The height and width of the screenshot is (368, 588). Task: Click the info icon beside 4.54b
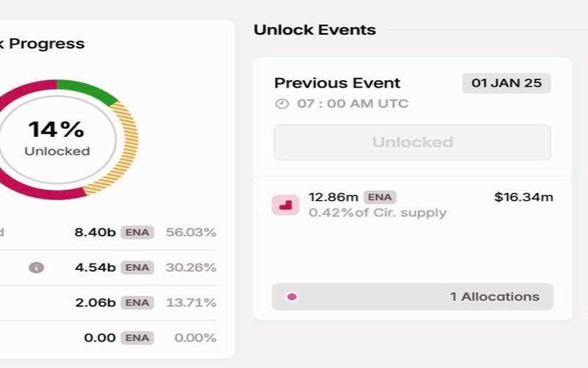pyautogui.click(x=36, y=267)
